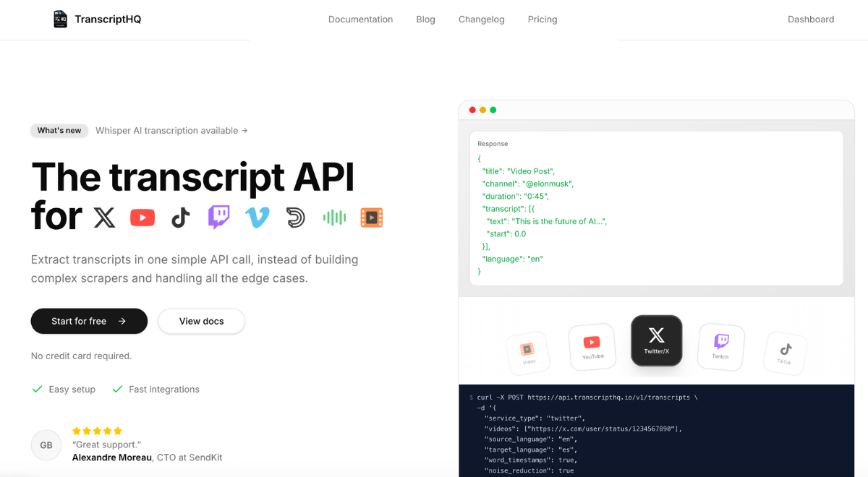Click the TranscriptHQ logo icon
Screen dimensions: 868x477
59,19
